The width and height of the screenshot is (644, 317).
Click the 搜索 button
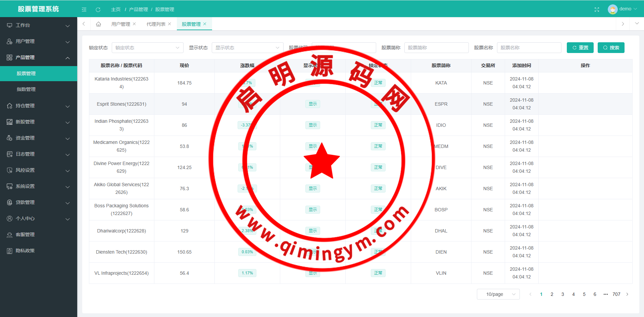tap(611, 48)
